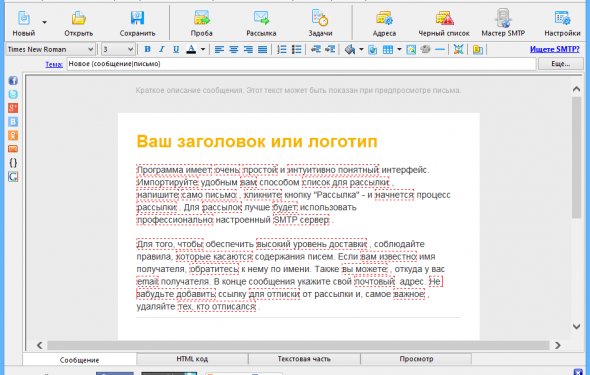Click the vertical scrollbar down arrow

click(576, 326)
